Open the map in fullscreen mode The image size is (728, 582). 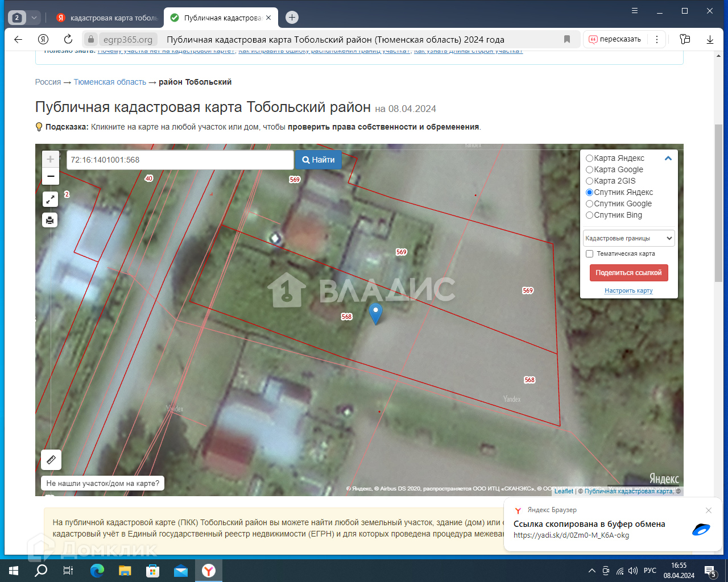tap(51, 199)
